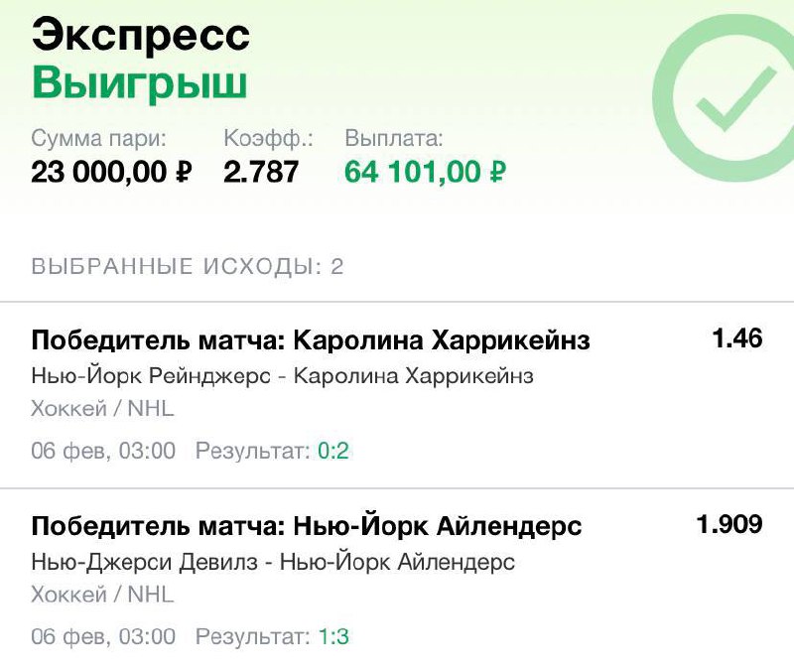Click the "Экспресс" bet type heading
The image size is (794, 672).
140,36
